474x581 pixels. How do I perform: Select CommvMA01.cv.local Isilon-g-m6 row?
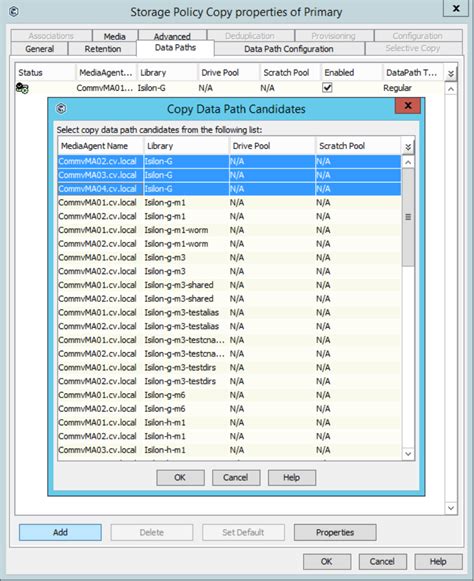pos(229,395)
